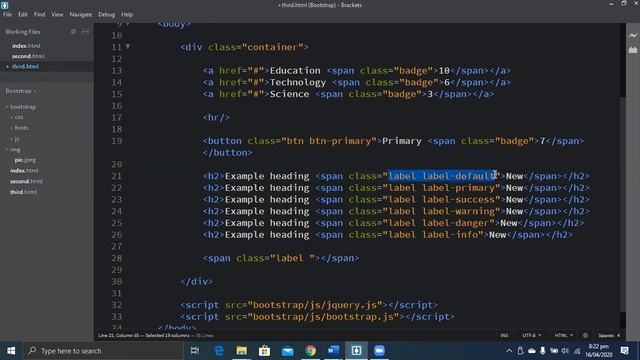
Task: Open Microsoft Word from taskbar
Action: tap(333, 351)
